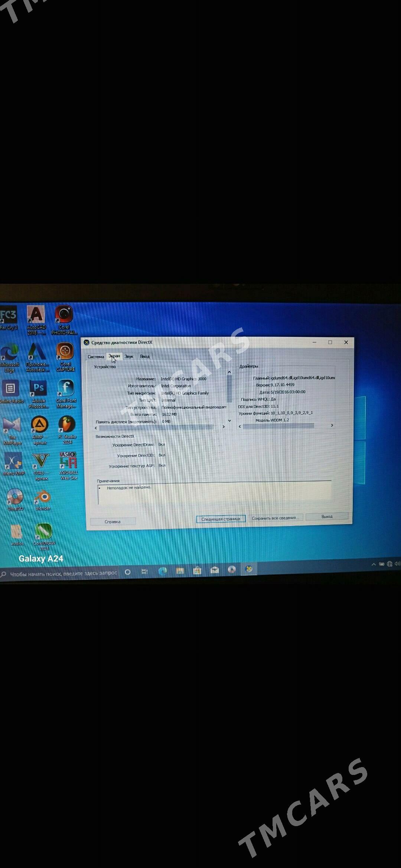The width and height of the screenshot is (401, 868).
Task: Click the Устройство panel scroll down arrow
Action: [x=229, y=421]
